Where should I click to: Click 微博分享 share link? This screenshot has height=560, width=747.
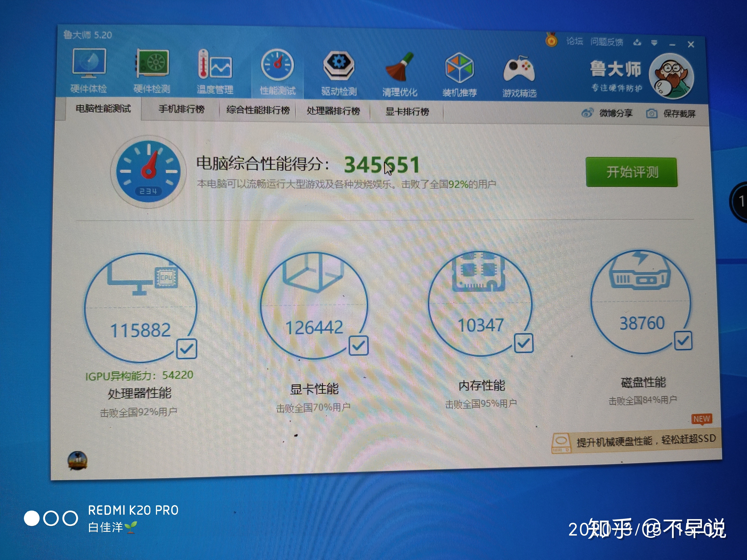(x=616, y=113)
